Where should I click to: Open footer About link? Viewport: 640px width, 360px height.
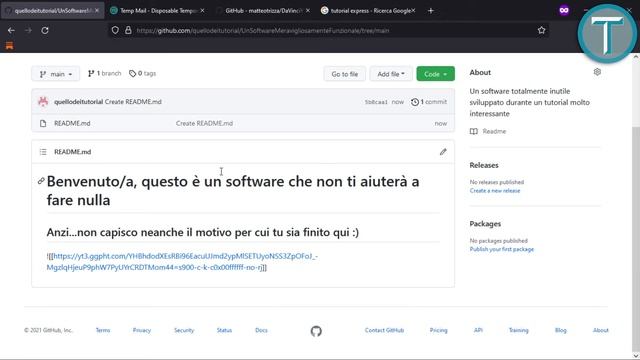tap(600, 330)
